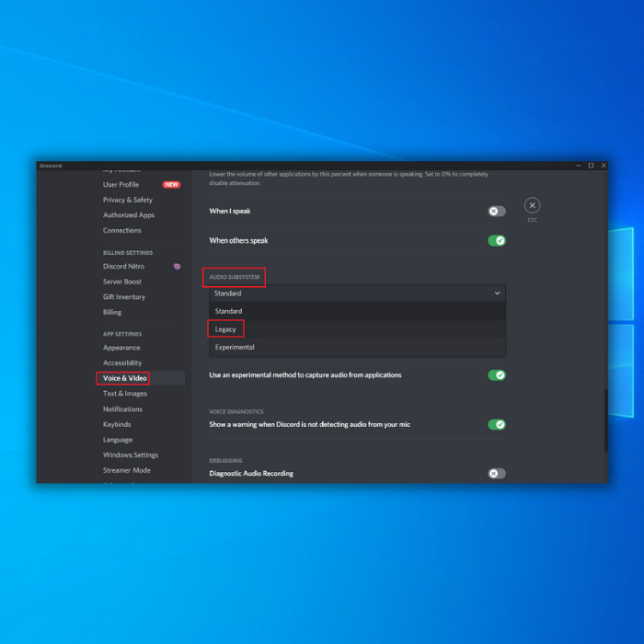Image resolution: width=644 pixels, height=644 pixels.
Task: Turn off experimental audio capture method
Action: click(496, 375)
